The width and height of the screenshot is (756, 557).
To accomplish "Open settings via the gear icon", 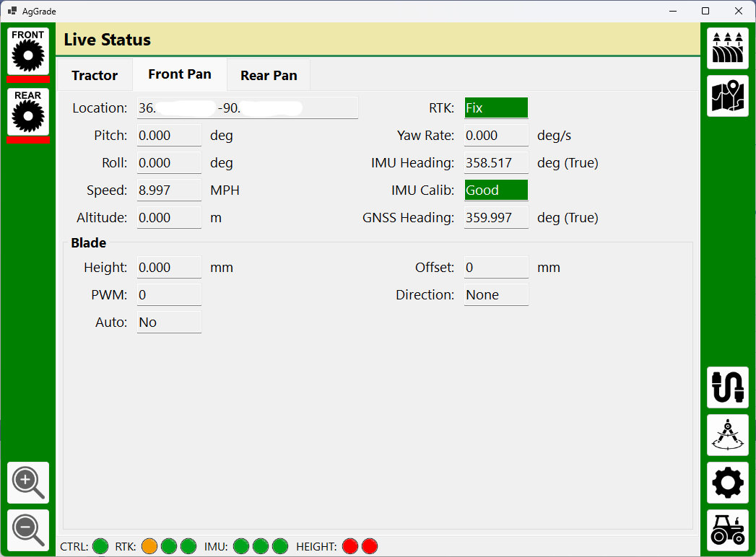I will pos(727,483).
